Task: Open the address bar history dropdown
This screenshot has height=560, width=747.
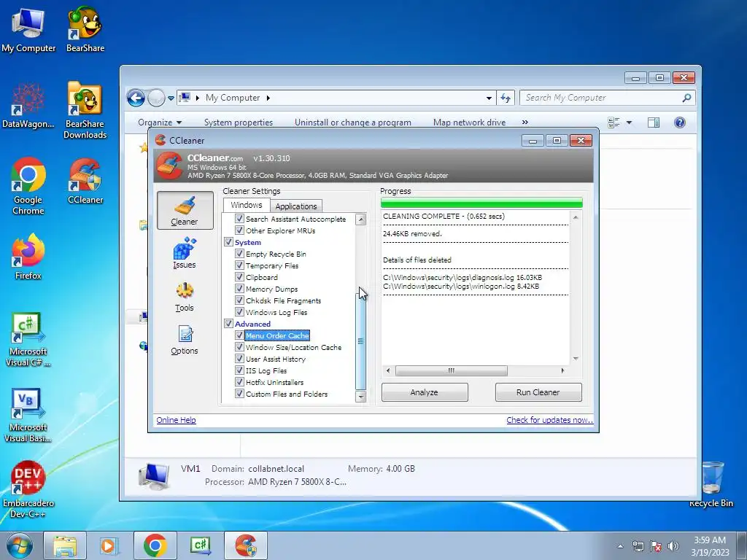Action: coord(489,98)
